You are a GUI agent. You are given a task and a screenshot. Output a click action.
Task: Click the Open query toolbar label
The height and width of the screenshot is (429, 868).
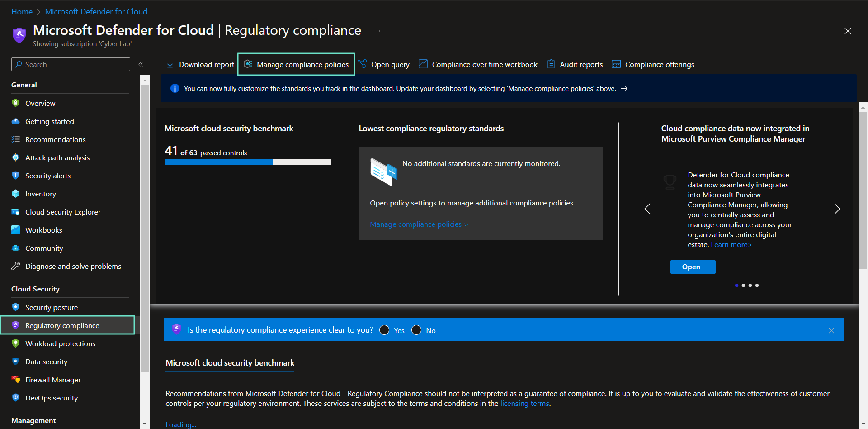tap(390, 64)
